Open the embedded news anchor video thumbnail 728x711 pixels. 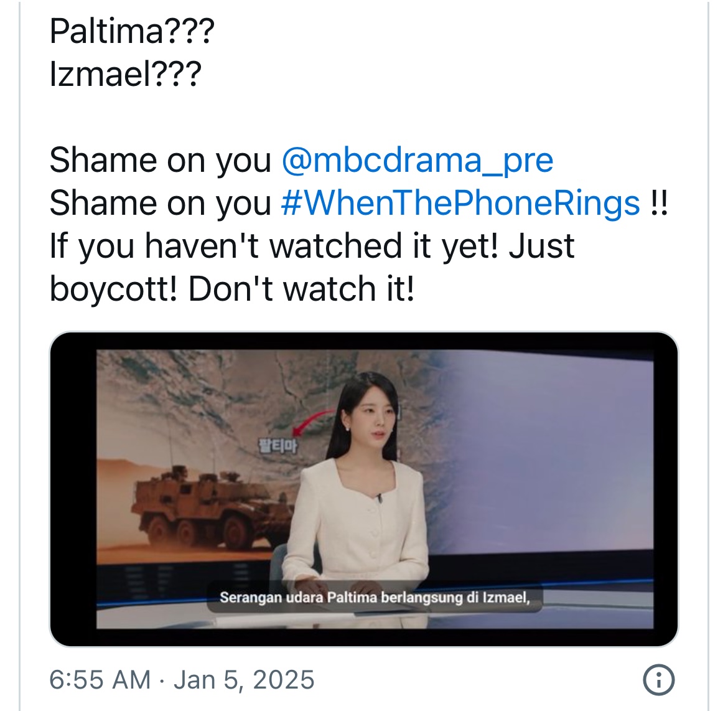[363, 489]
